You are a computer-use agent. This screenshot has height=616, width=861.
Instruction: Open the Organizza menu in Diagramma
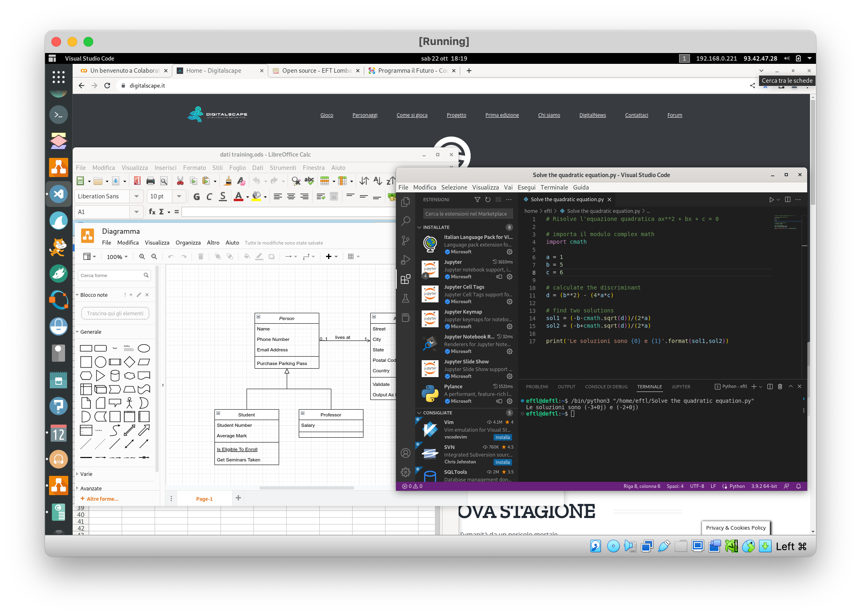click(x=188, y=243)
